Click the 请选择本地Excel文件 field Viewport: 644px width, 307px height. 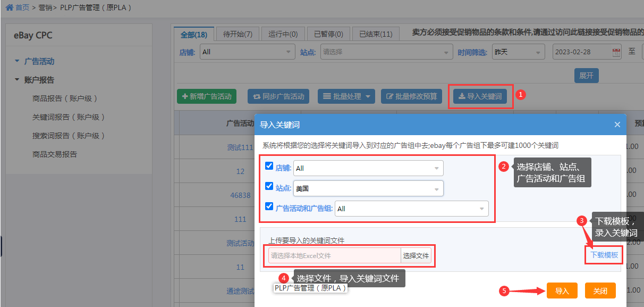click(x=335, y=255)
